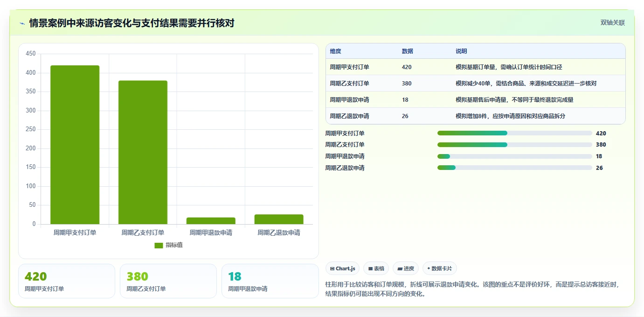The height and width of the screenshot is (317, 644).
Task: Click table cell 周期甲退款申请
Action: (x=349, y=99)
